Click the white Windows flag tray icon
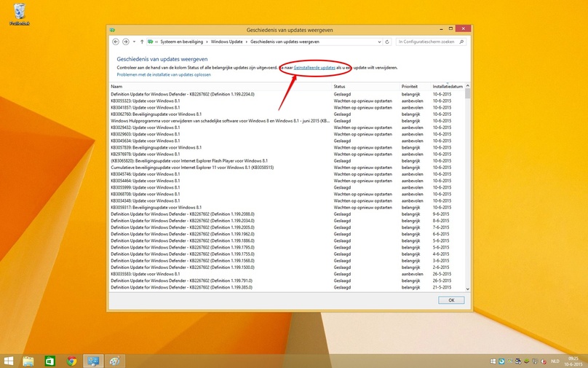588x368 pixels. click(493, 361)
